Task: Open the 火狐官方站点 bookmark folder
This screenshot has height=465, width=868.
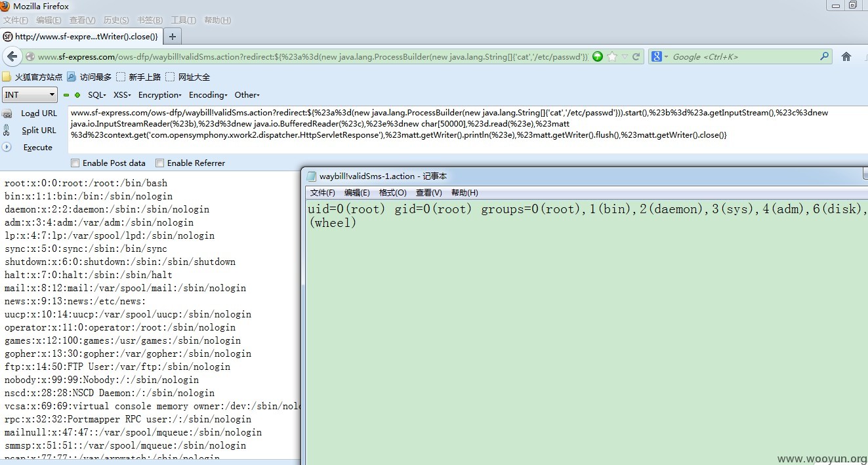Action: pyautogui.click(x=32, y=77)
